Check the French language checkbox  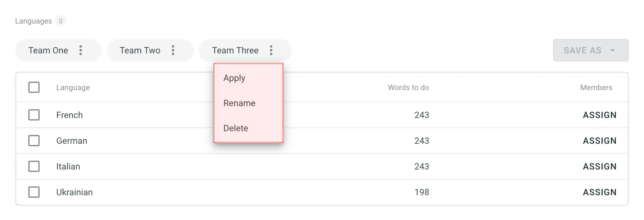pyautogui.click(x=34, y=115)
